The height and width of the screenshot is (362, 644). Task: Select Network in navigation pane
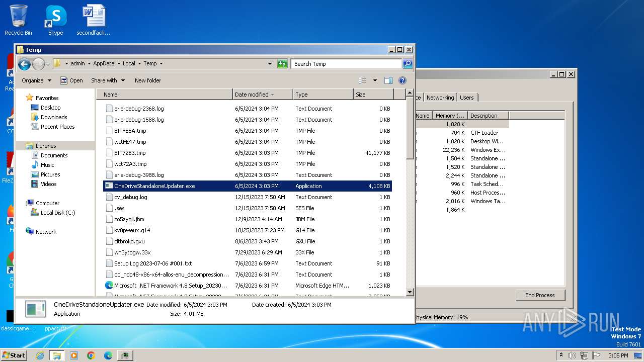coord(46,232)
